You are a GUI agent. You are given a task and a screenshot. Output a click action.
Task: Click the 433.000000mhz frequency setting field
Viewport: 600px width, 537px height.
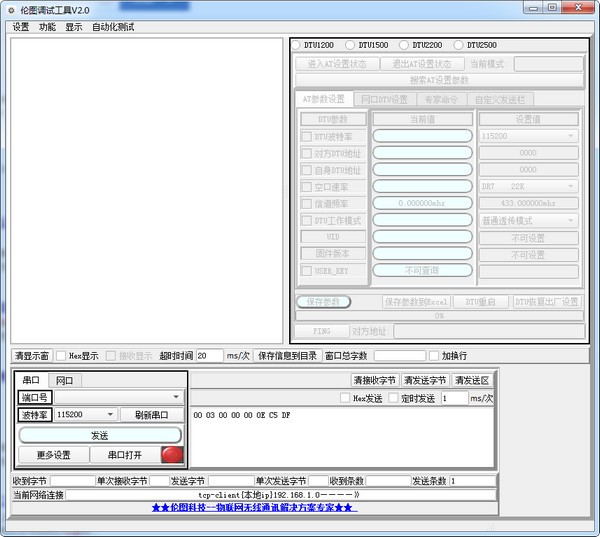(x=528, y=203)
